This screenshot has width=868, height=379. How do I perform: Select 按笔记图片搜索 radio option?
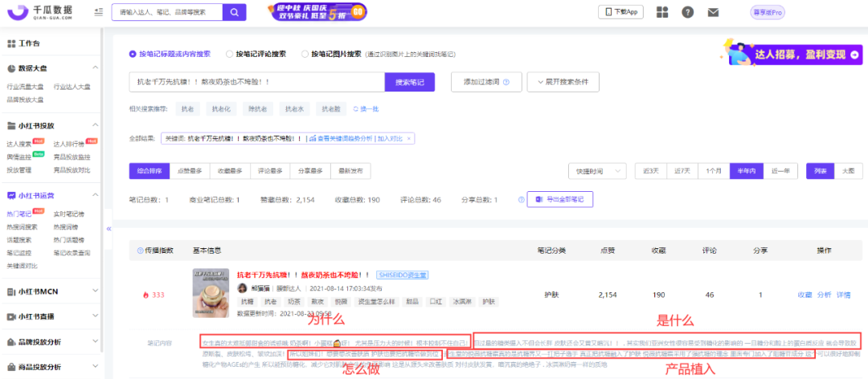305,55
